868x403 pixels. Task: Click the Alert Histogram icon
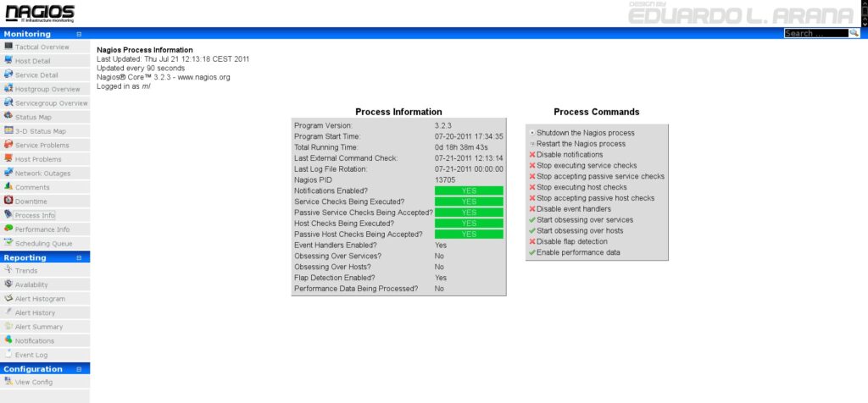8,298
